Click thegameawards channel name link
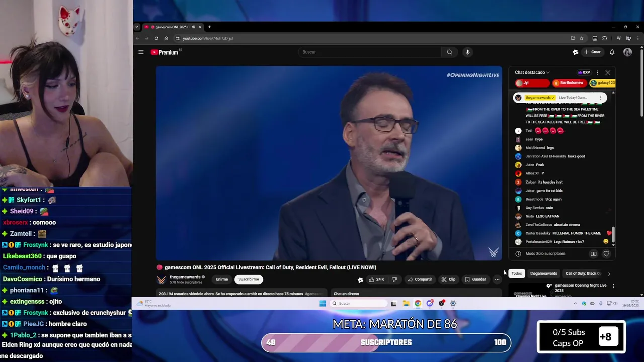The width and height of the screenshot is (644, 362). pyautogui.click(x=185, y=277)
